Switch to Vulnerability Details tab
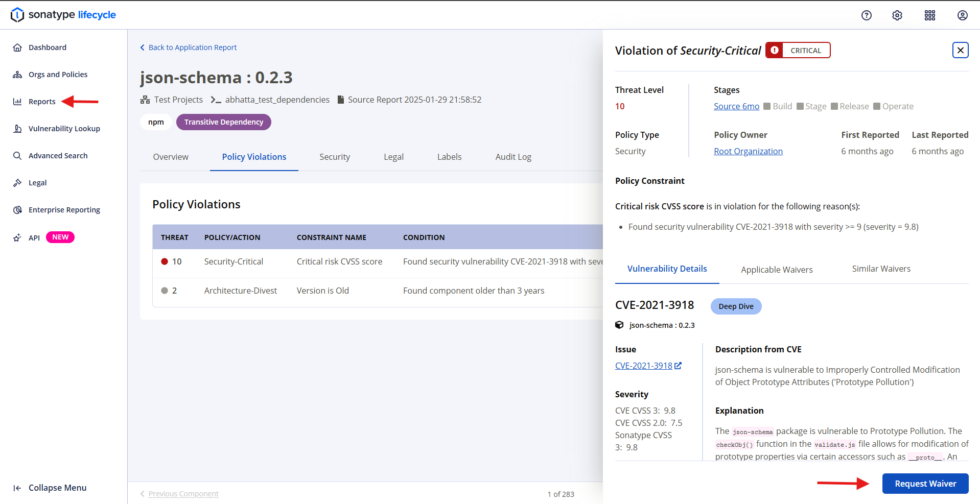Screen dimensions: 980x504 point(667,269)
